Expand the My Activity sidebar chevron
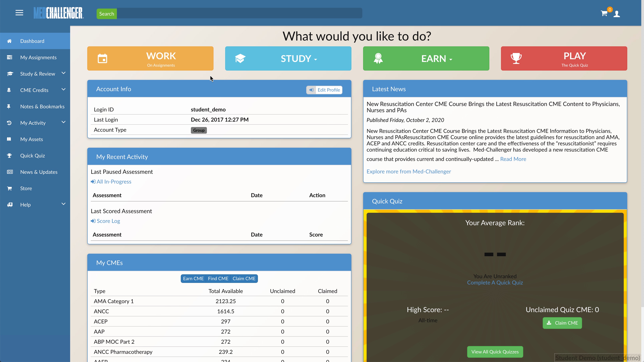This screenshot has height=362, width=644. [64, 122]
